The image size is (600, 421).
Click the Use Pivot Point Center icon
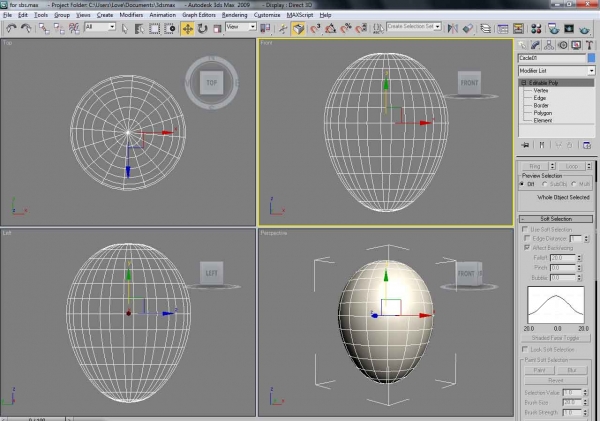point(265,29)
